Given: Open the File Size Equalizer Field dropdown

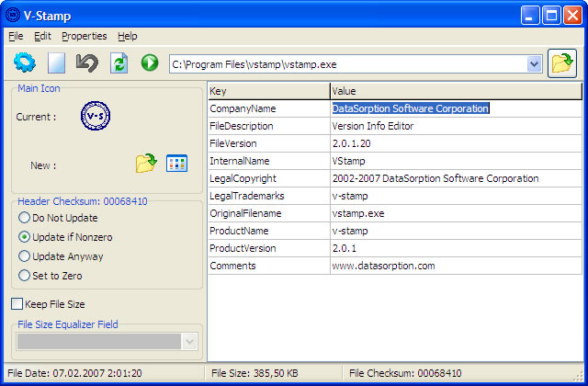Looking at the screenshot, I should [190, 341].
